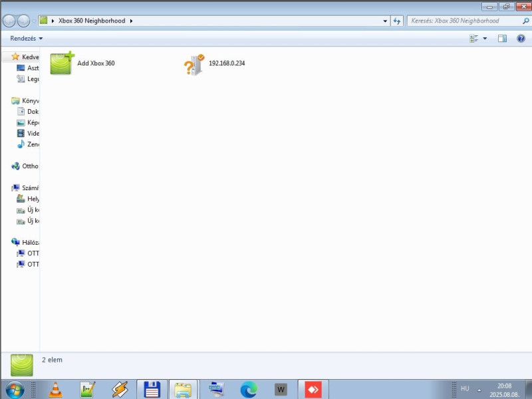Change the view with the view icon
This screenshot has height=399, width=532.
tap(474, 39)
